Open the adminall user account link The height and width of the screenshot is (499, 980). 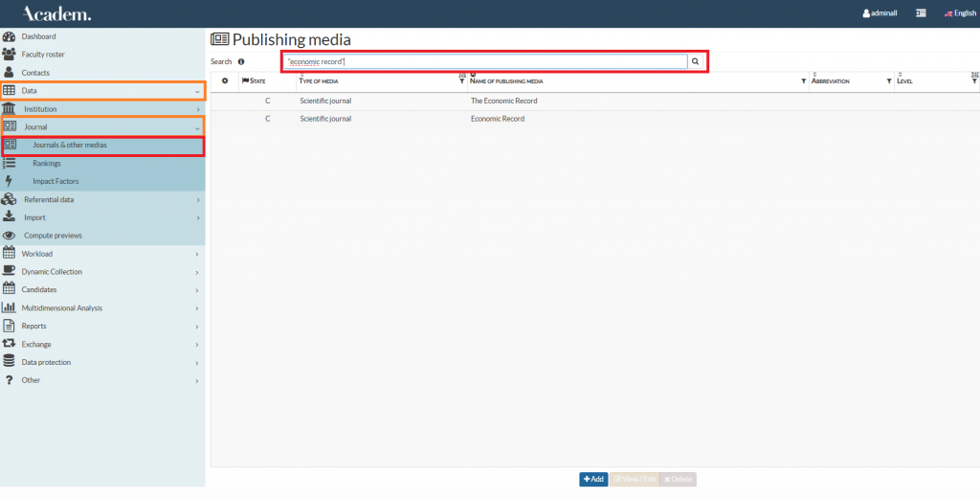(x=880, y=13)
